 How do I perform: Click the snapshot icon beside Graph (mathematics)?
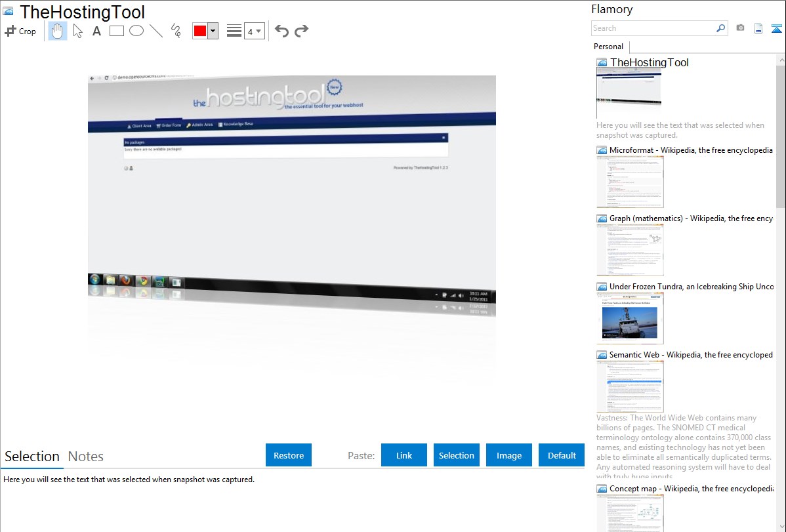tap(602, 218)
